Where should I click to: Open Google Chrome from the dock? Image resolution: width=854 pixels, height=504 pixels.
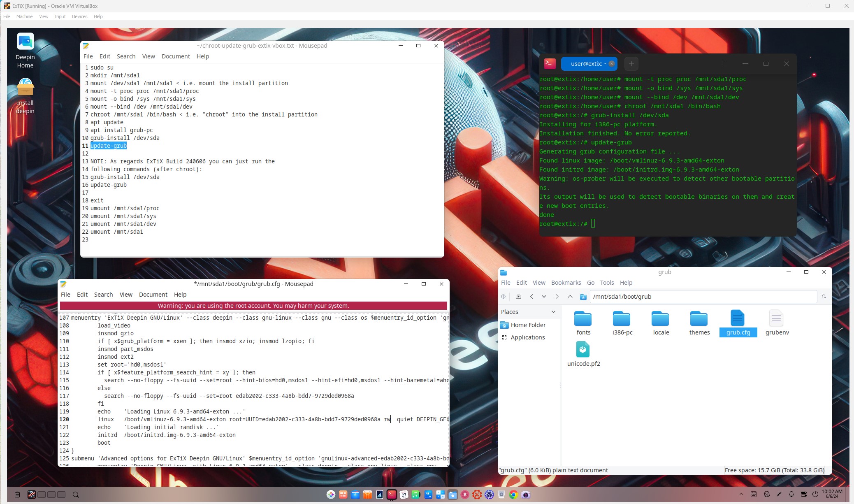tap(513, 495)
